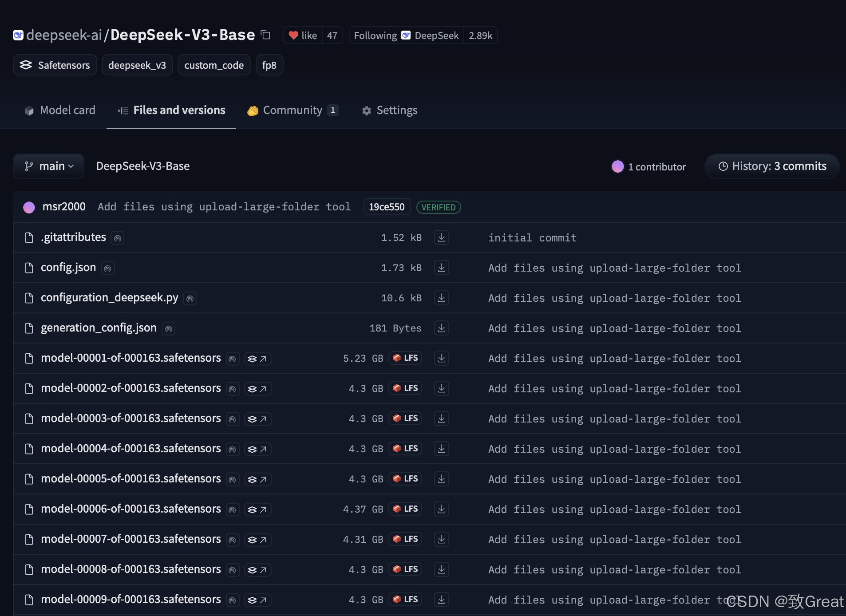Toggle Following DeepSeek button
The width and height of the screenshot is (846, 616).
(x=406, y=36)
